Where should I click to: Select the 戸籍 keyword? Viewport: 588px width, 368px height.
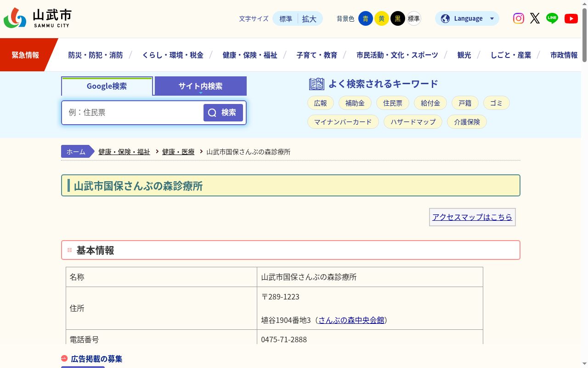pos(465,103)
